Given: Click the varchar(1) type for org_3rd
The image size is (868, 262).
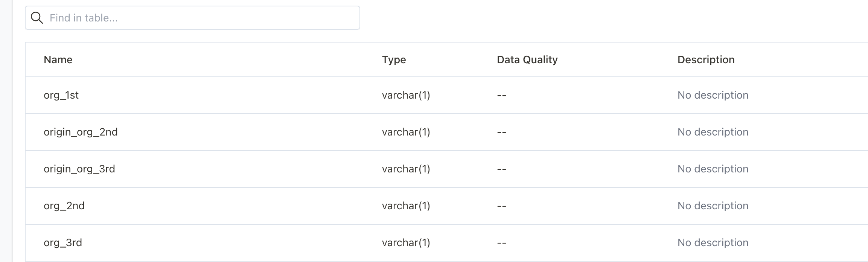Looking at the screenshot, I should click(406, 242).
